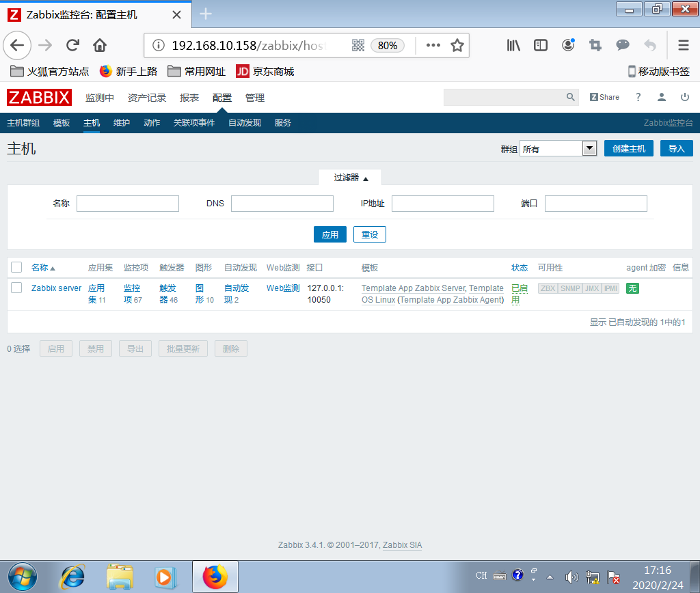Start the screenshot crop tool icon
Viewport: 700px width, 593px height.
coord(595,45)
